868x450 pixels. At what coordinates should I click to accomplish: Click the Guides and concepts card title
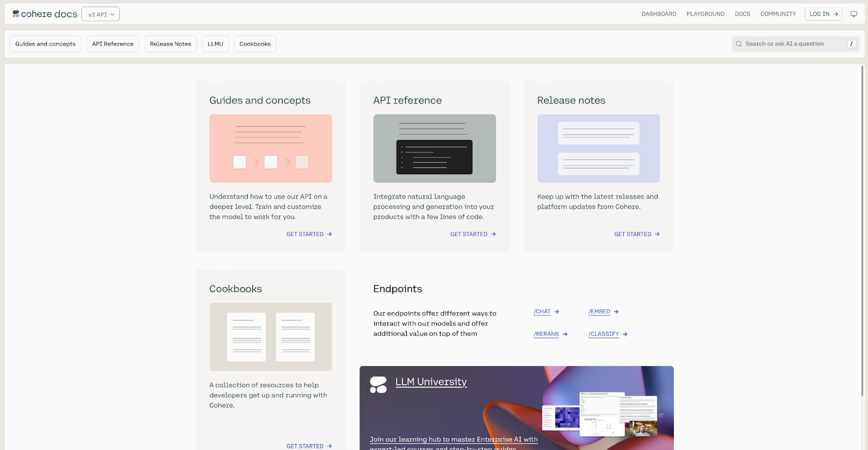[x=260, y=100]
